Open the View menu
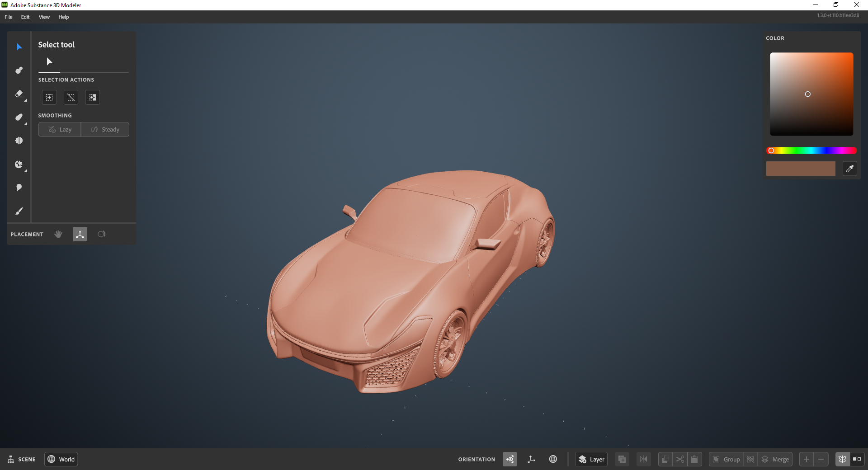 [44, 17]
